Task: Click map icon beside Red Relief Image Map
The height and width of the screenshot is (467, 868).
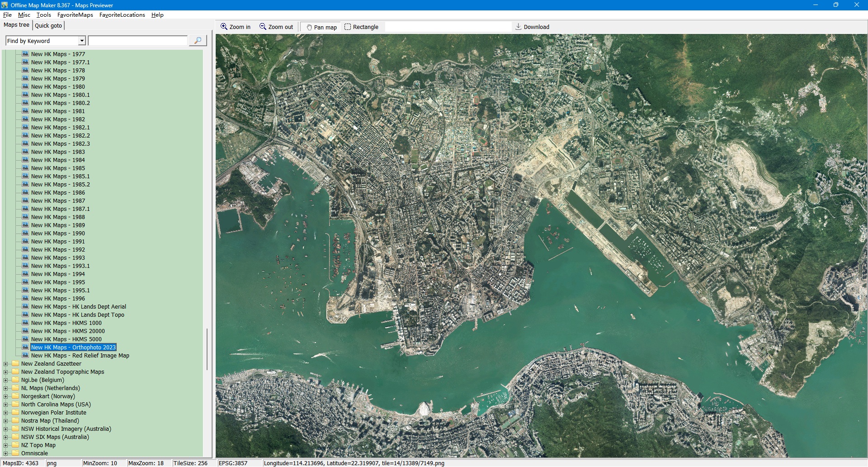Action: click(25, 355)
